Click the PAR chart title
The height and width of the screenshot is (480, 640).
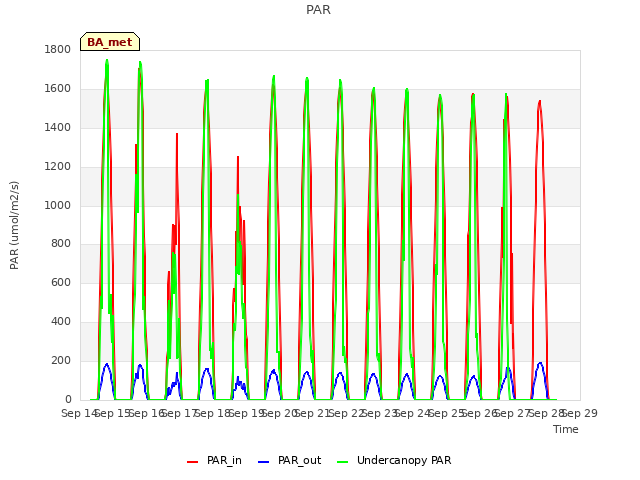(318, 9)
